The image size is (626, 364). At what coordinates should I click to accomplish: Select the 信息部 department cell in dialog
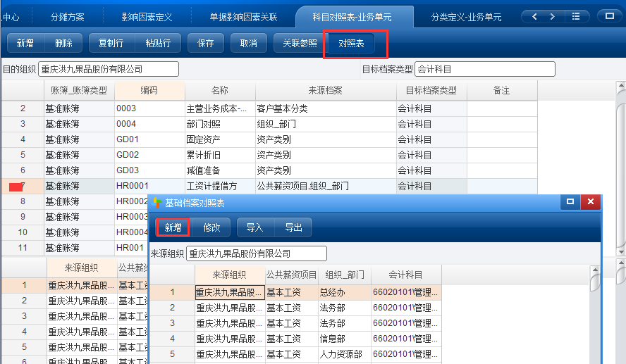pyautogui.click(x=345, y=339)
